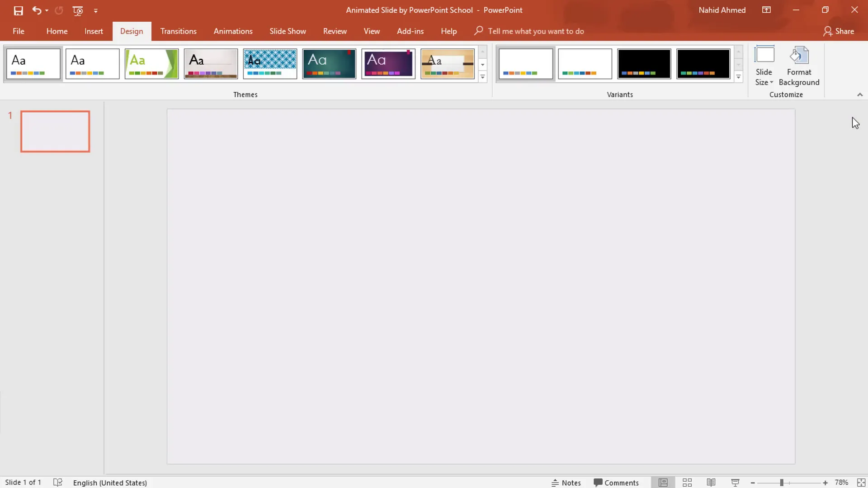Screen dimensions: 868x488
Task: Toggle the Notes pane
Action: tap(566, 483)
